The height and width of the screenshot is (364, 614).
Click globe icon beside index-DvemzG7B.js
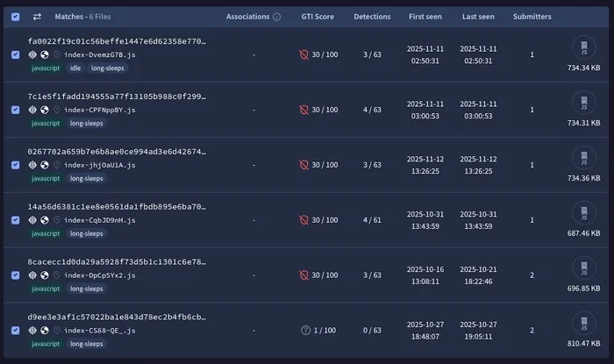click(45, 54)
